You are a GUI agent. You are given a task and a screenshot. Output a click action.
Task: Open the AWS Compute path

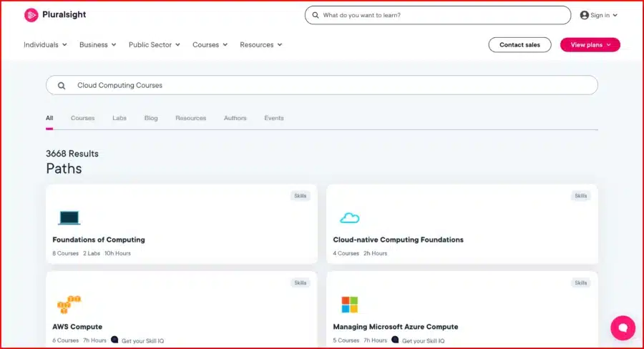pyautogui.click(x=77, y=327)
